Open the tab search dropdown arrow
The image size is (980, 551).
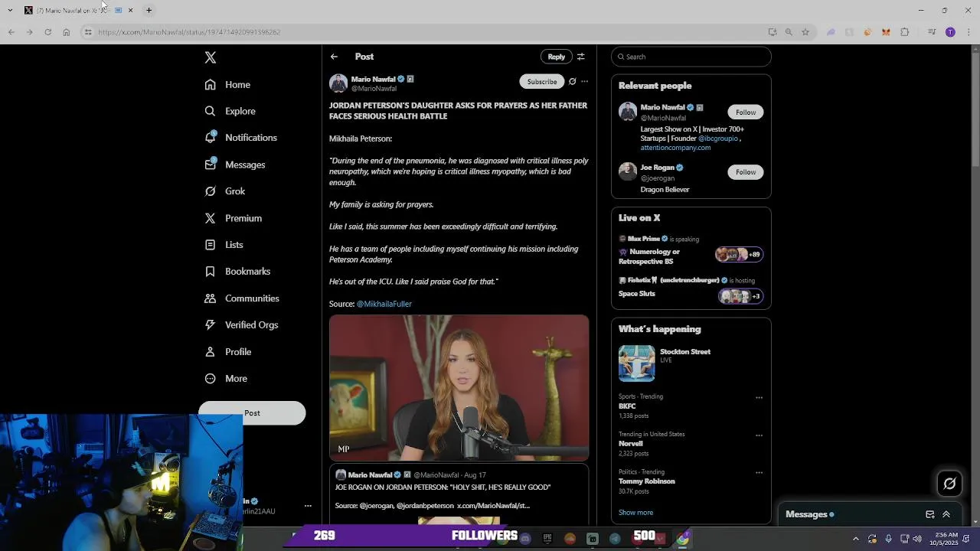pyautogui.click(x=10, y=10)
